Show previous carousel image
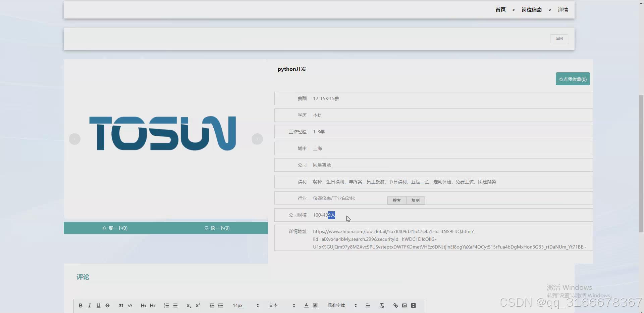 click(x=74, y=139)
